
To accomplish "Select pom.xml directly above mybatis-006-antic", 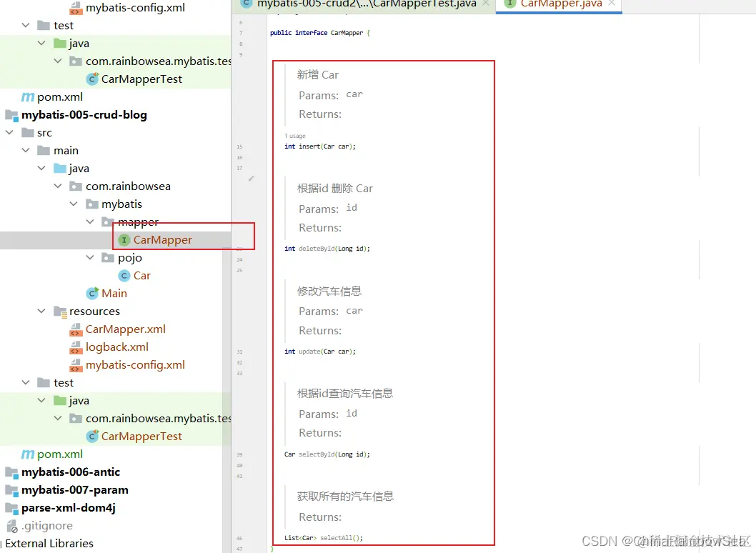I will point(60,454).
